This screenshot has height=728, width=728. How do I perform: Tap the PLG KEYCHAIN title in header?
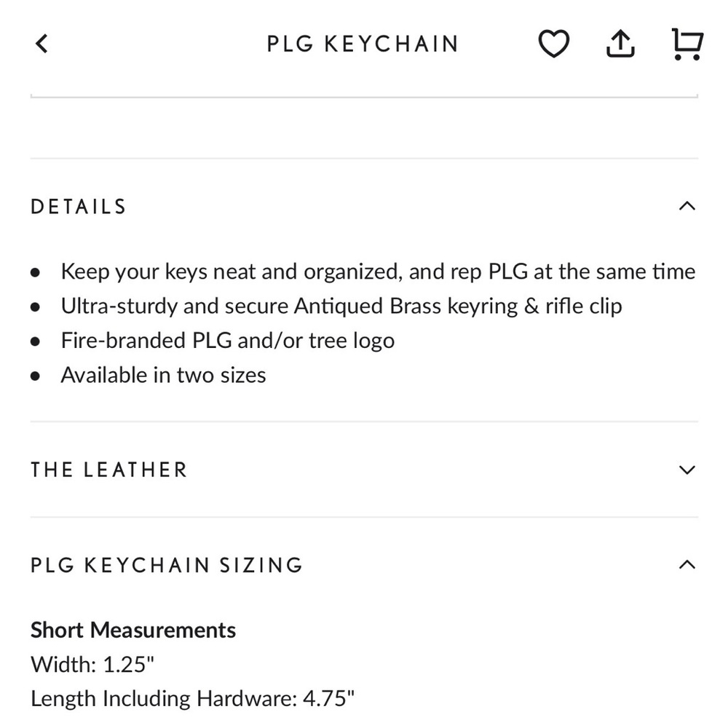tap(362, 44)
